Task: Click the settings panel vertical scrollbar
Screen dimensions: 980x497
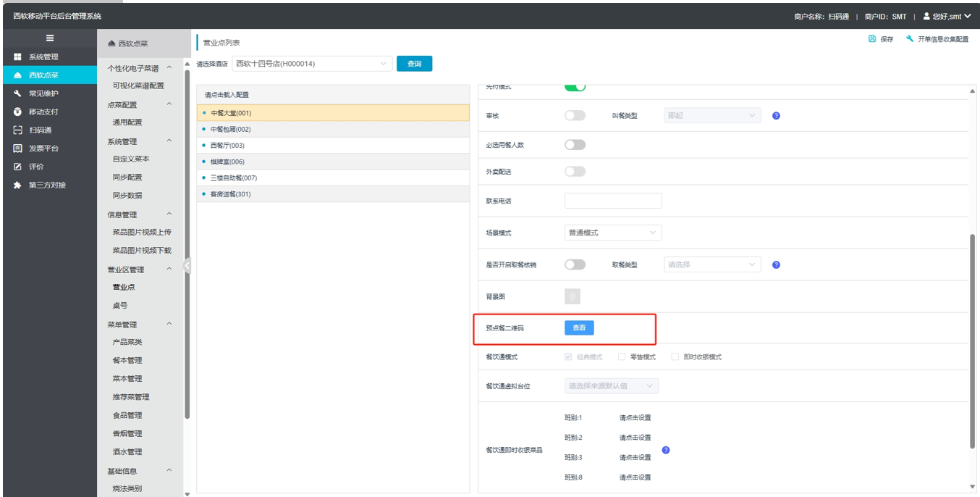Action: [972, 341]
